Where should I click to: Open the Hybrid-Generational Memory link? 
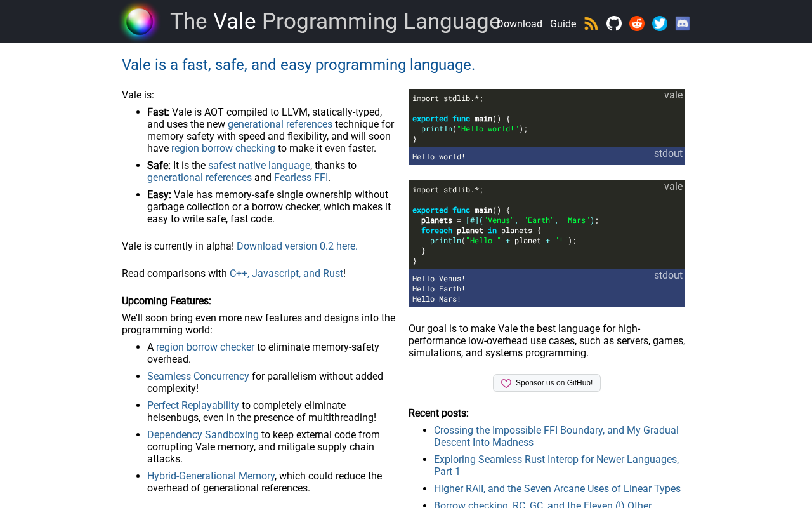pyautogui.click(x=211, y=476)
